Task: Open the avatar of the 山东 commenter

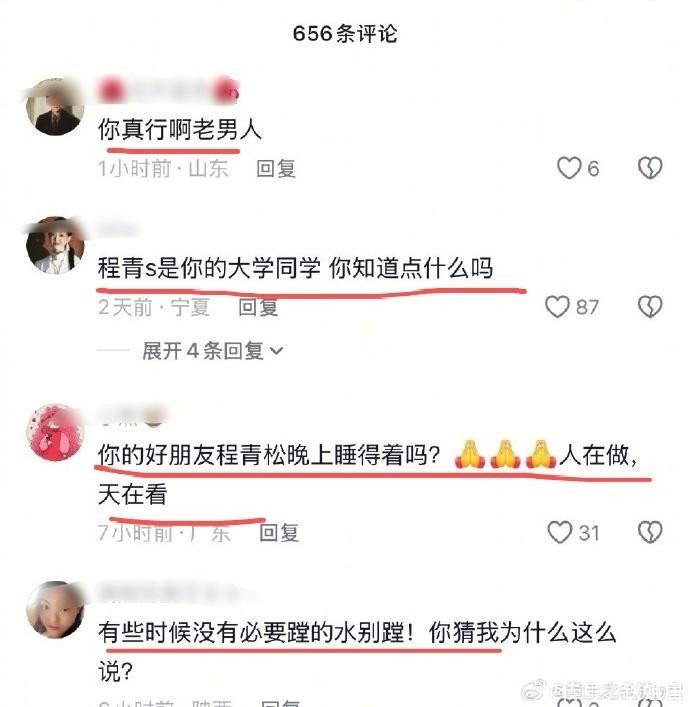Action: 55,106
